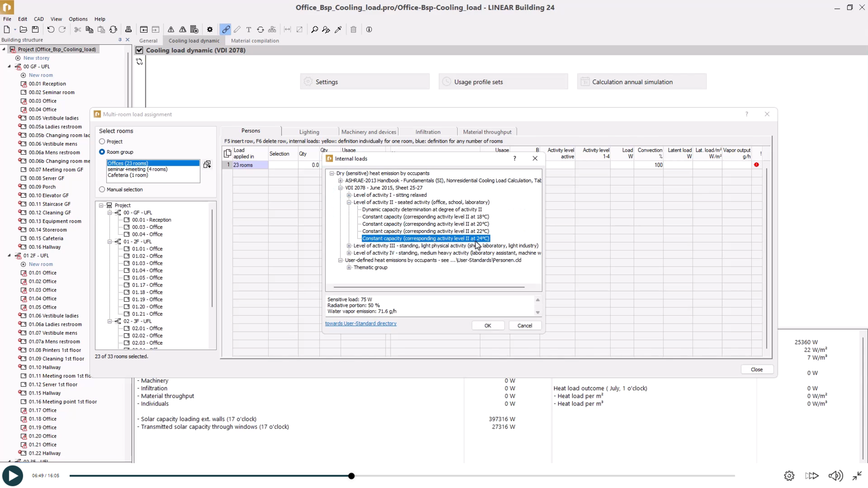Expand Level of activity III node
Screen dimensions: 868x488
(x=349, y=246)
